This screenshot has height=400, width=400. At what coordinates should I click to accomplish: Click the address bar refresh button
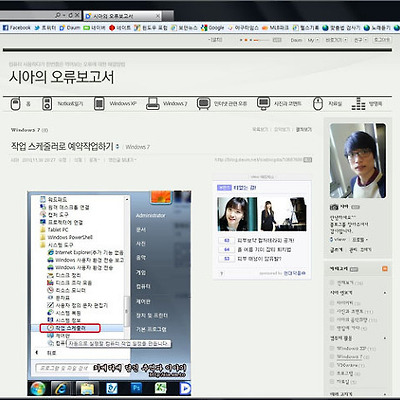[70, 15]
